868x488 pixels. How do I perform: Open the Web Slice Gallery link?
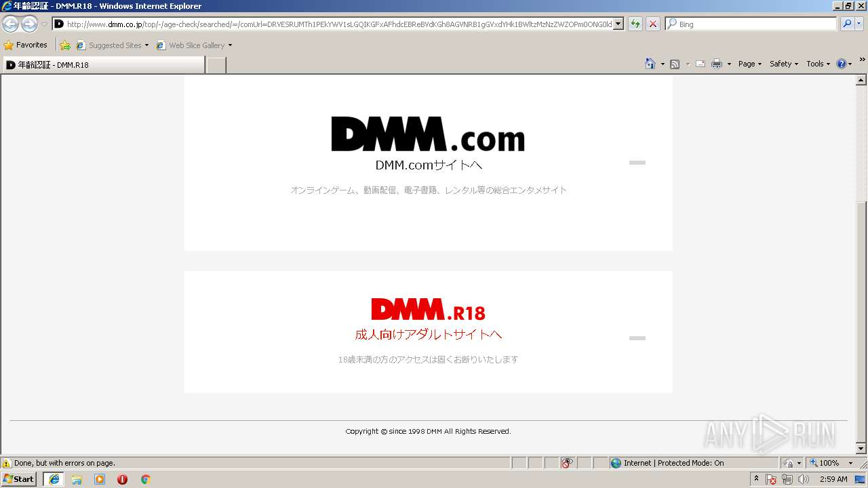click(194, 45)
